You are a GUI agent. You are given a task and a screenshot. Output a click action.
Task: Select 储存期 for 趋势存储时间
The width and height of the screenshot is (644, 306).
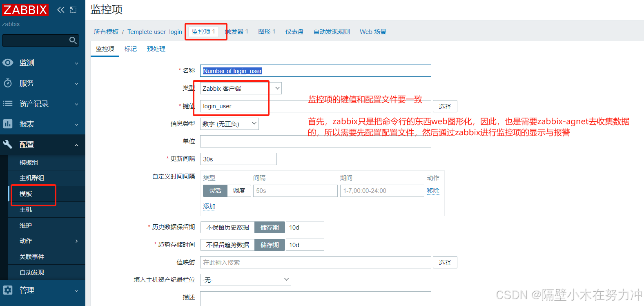pos(270,245)
